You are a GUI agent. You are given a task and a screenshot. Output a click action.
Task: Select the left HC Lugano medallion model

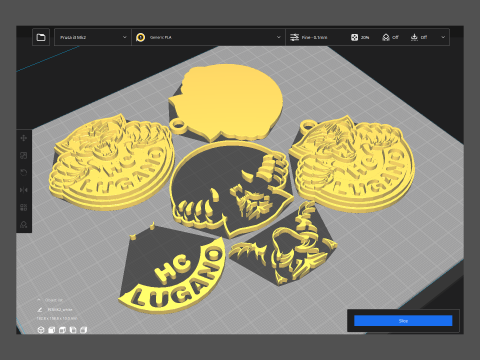(112, 163)
